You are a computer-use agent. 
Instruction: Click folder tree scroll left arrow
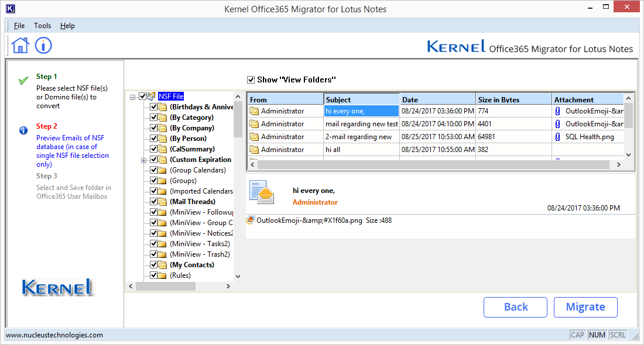click(x=131, y=287)
